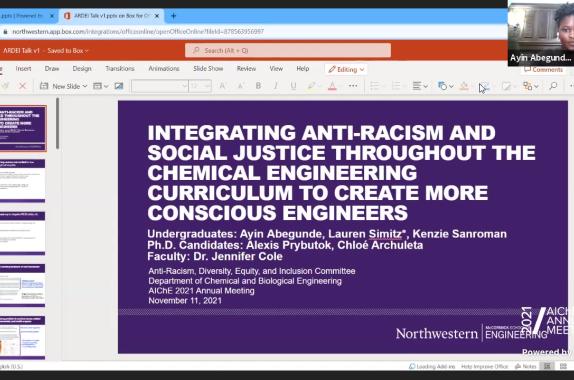The width and height of the screenshot is (574, 380).
Task: Click the Insert Picture icon in the ribbon
Action: pyautogui.click(x=119, y=86)
